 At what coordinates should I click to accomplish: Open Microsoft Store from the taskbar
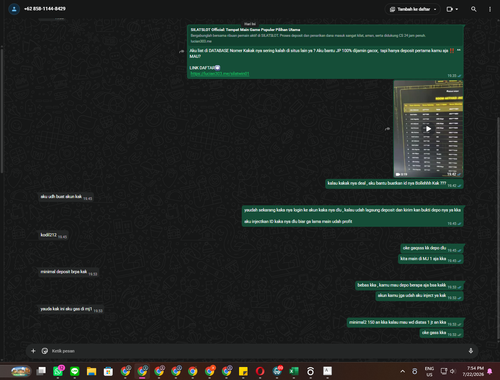click(108, 371)
